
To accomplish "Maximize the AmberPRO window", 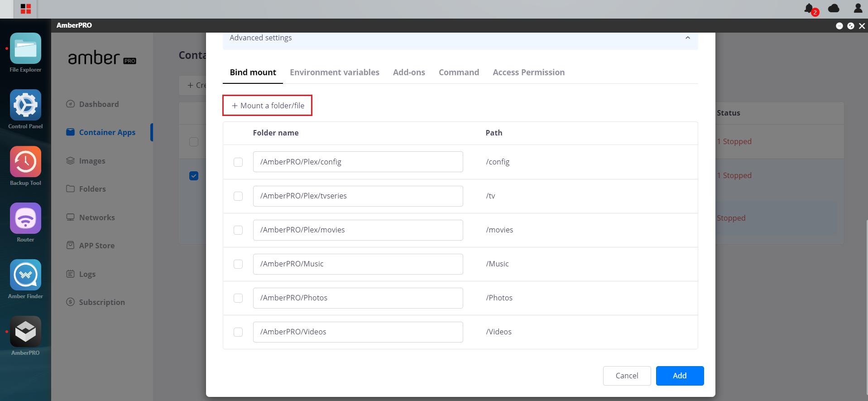I will coord(851,26).
